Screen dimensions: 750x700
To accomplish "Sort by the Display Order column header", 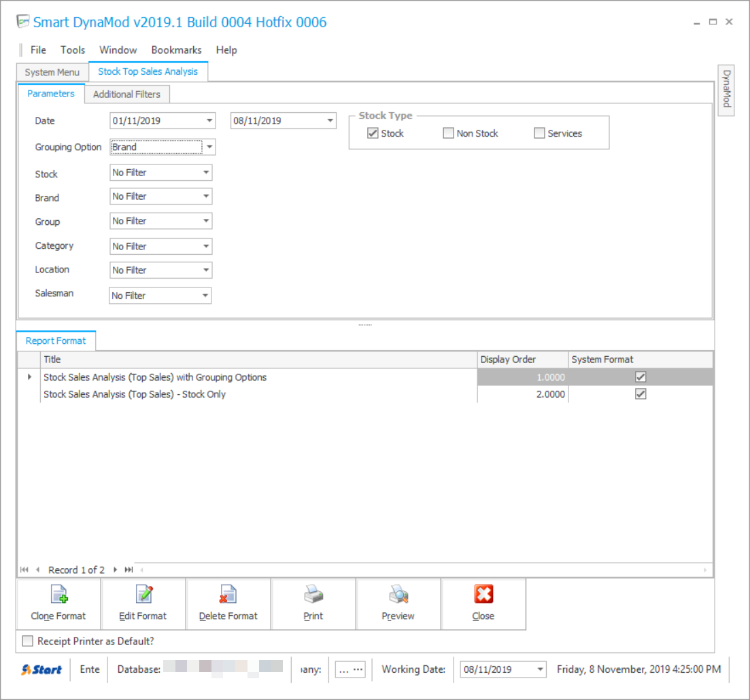I will (x=523, y=360).
